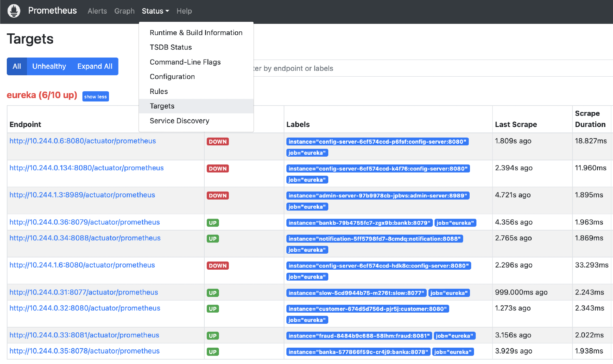Open endpoint 10.244.0.31:8077 link

(x=84, y=292)
